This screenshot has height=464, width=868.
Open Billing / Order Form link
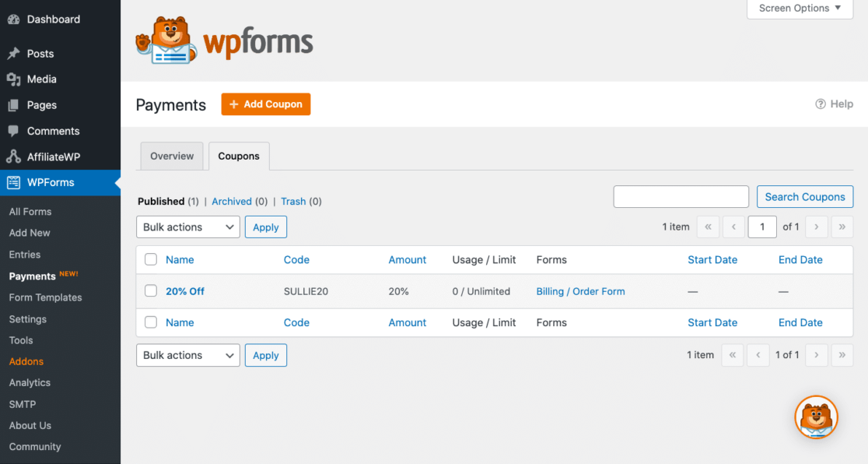click(581, 291)
